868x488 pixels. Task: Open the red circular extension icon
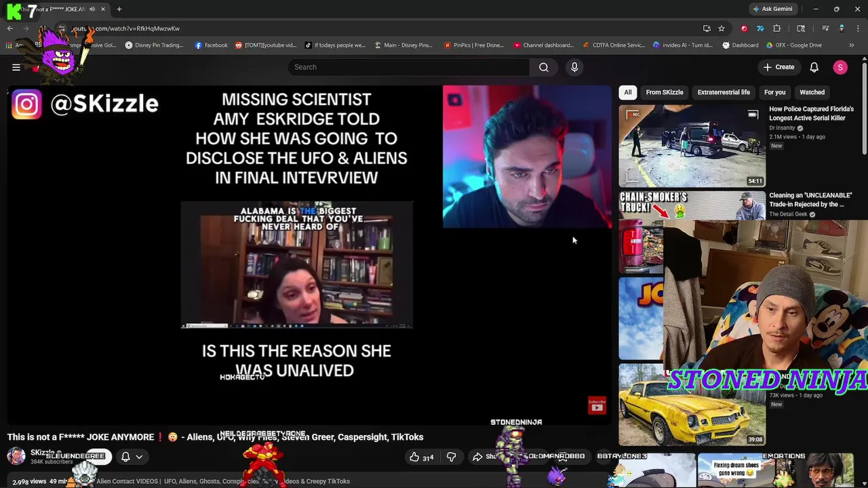click(745, 28)
